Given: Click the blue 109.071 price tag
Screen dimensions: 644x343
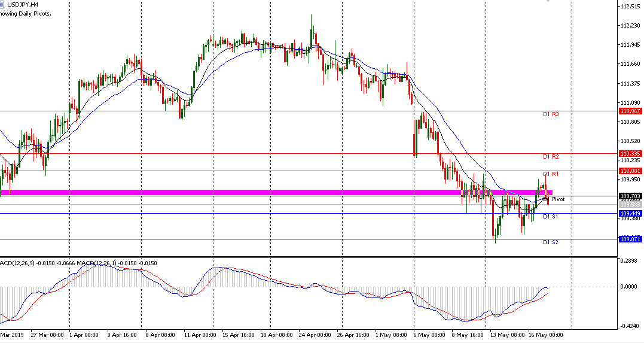Looking at the screenshot, I should tap(631, 239).
